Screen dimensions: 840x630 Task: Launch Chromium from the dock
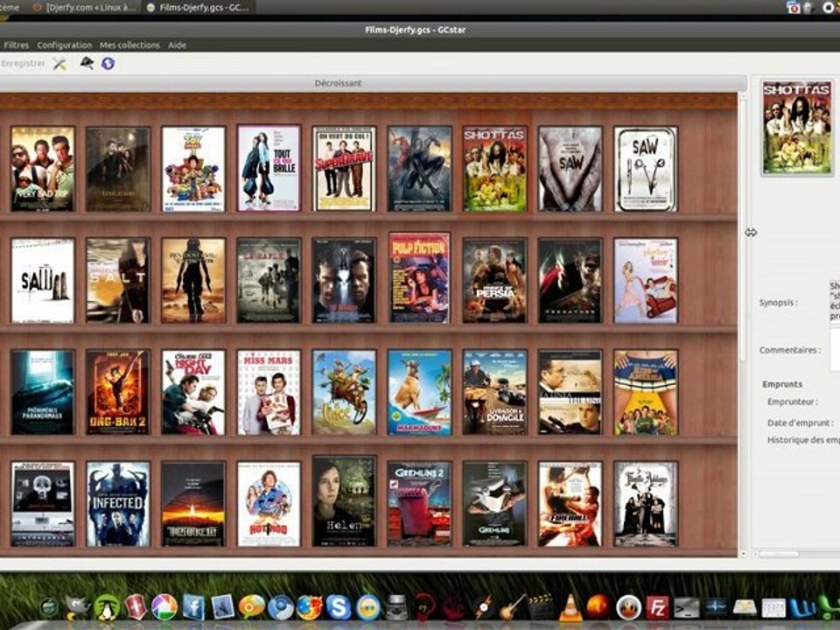(281, 607)
